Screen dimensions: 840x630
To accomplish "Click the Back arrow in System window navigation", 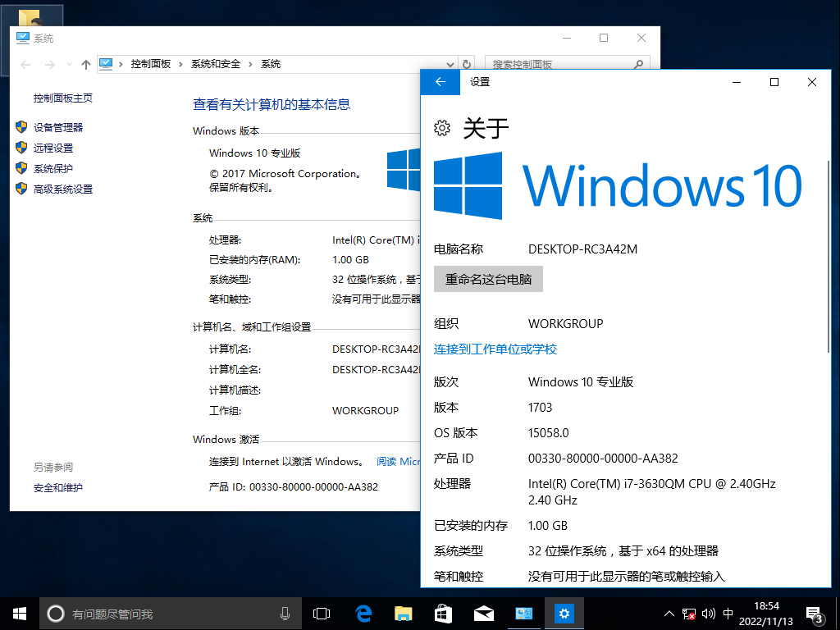I will coord(25,64).
